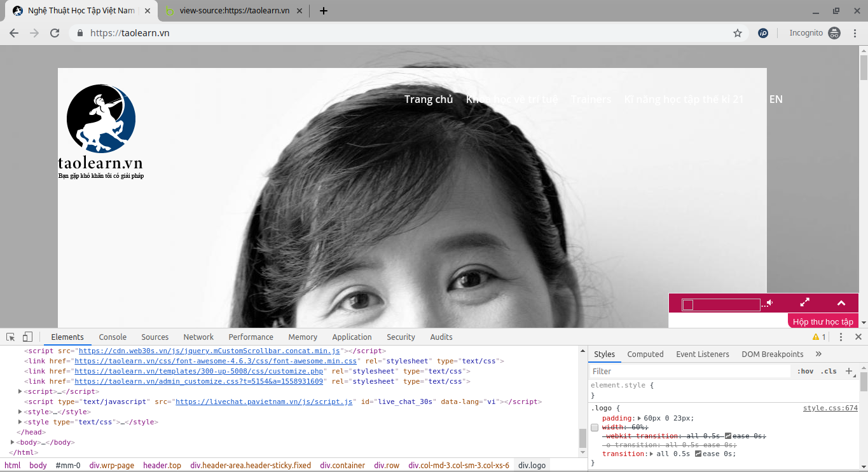This screenshot has width=868, height=472.
Task: Close the DevTools panel
Action: point(858,337)
